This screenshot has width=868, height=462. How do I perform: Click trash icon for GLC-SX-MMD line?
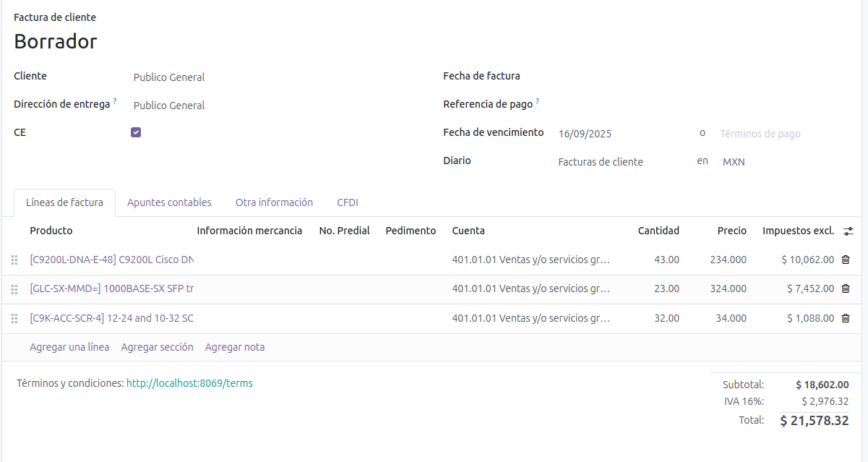click(x=846, y=288)
